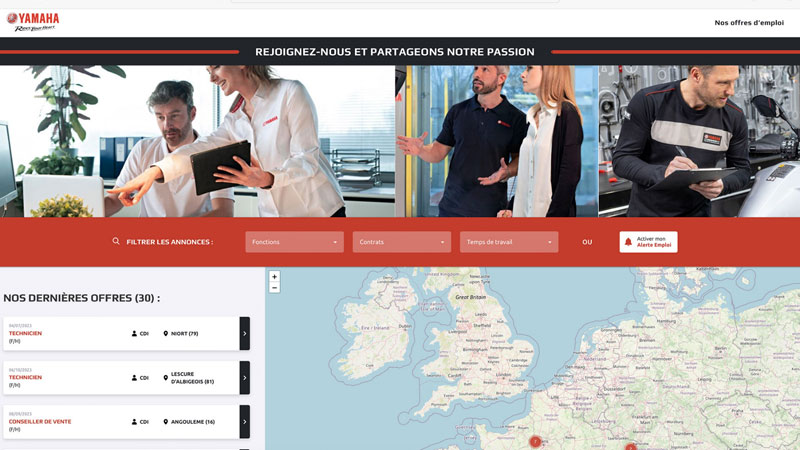Click the bell icon for Alerte Emploi
800x450 pixels.
[629, 242]
